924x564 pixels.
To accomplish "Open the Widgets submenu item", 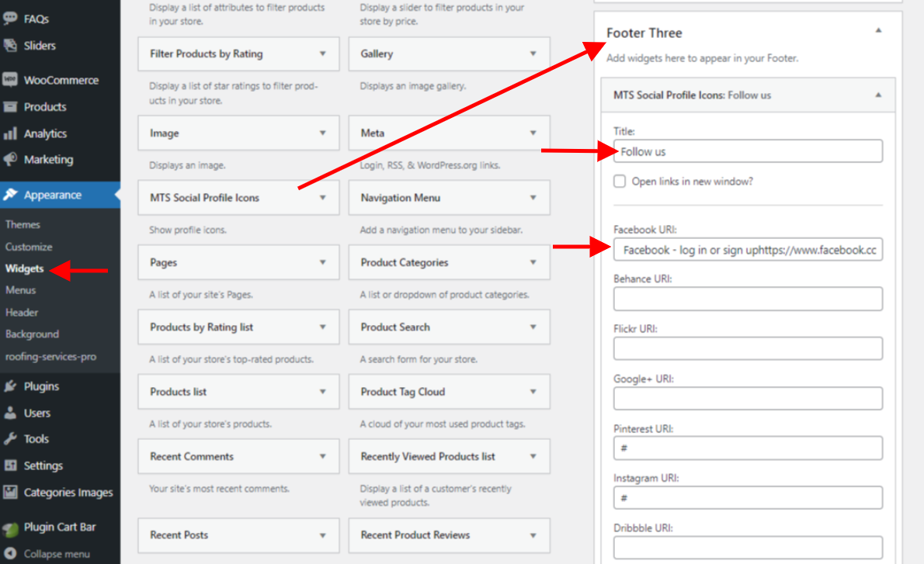I will (x=24, y=268).
